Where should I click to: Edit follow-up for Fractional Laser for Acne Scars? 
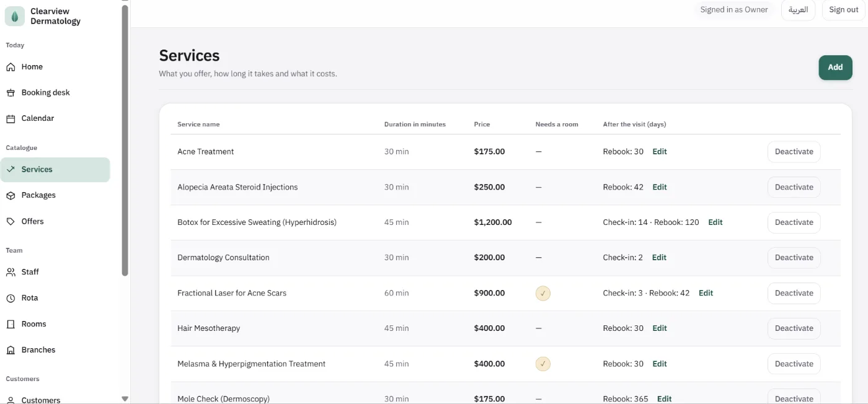(x=706, y=293)
